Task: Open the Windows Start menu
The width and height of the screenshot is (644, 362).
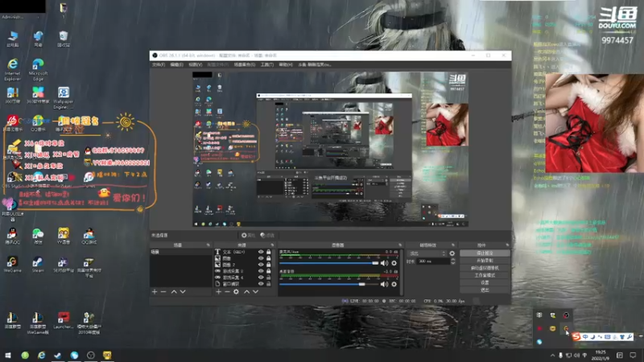Action: (8, 356)
